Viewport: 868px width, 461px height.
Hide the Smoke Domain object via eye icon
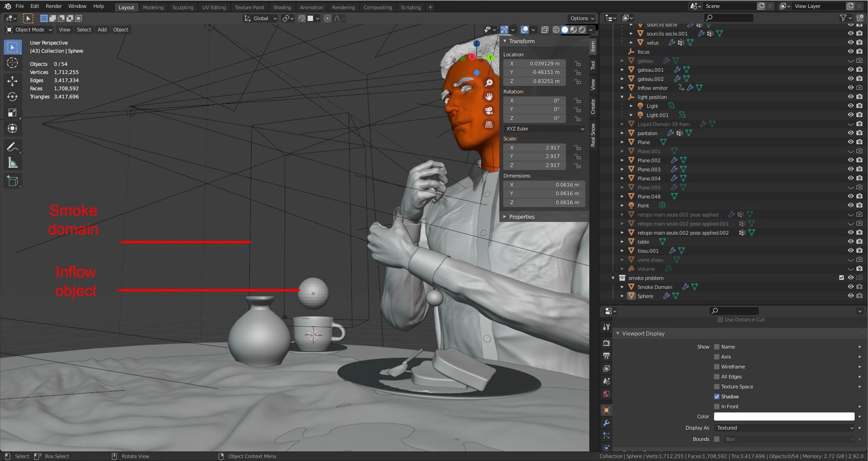[850, 287]
